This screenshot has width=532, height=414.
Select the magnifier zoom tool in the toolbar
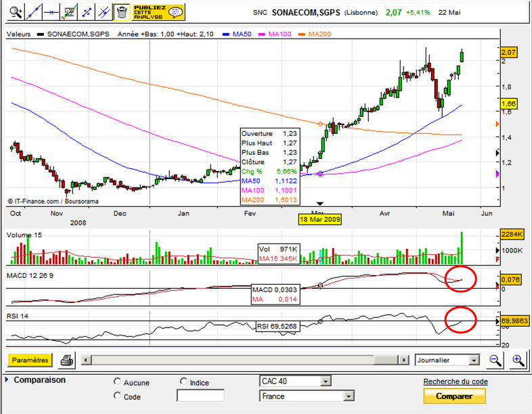(x=16, y=13)
